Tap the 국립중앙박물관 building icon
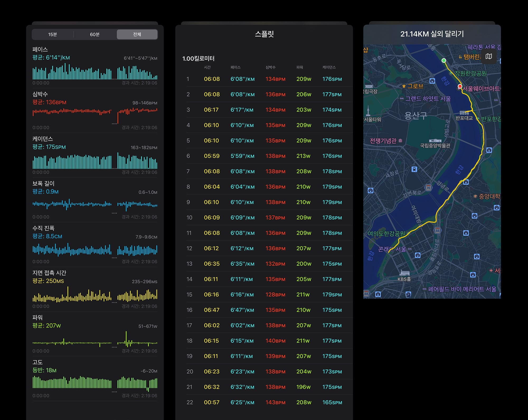528x420 pixels. coord(435,141)
